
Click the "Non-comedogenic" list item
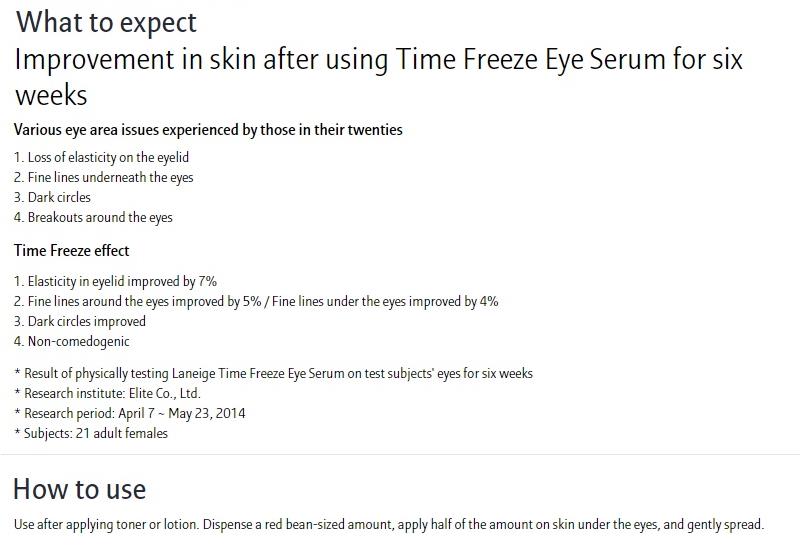pos(72,341)
